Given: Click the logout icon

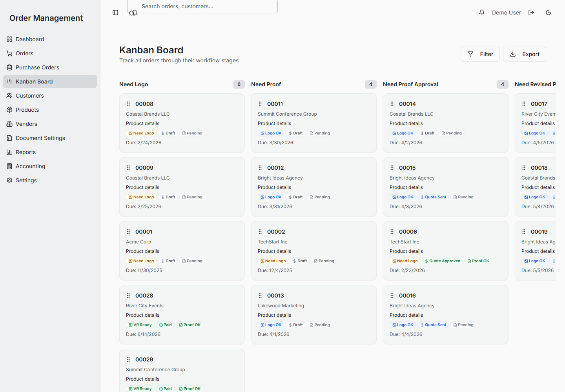Looking at the screenshot, I should point(531,13).
